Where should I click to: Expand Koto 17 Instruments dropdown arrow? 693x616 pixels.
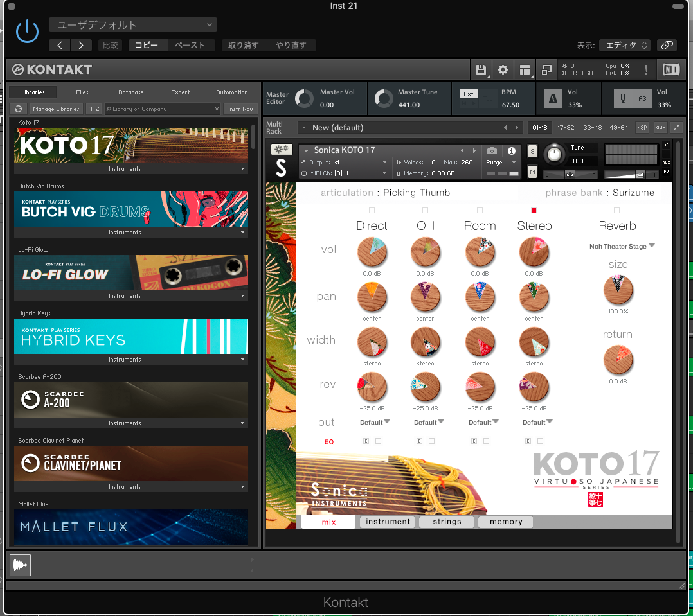(x=242, y=169)
